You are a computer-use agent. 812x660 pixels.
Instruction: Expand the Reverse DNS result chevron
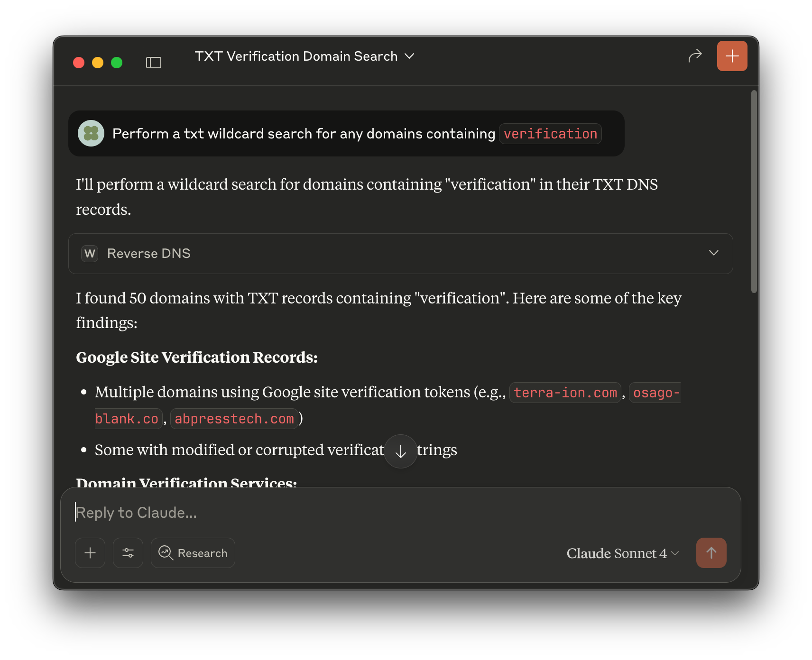point(714,253)
